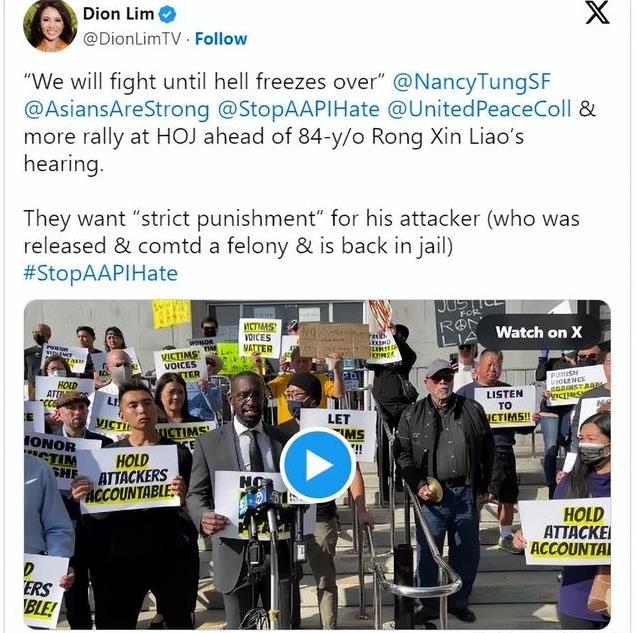636x633 pixels.
Task: Click the Watch on X button
Action: coord(538,333)
